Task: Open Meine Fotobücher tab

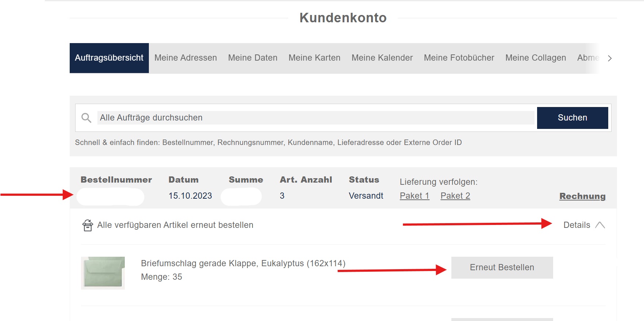Action: 459,58
